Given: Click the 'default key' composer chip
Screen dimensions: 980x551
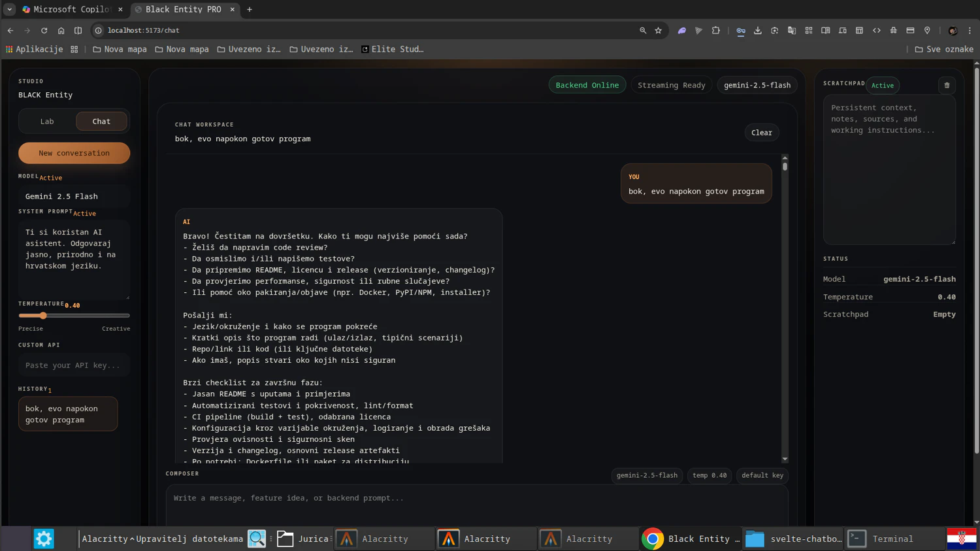Looking at the screenshot, I should coord(762,475).
